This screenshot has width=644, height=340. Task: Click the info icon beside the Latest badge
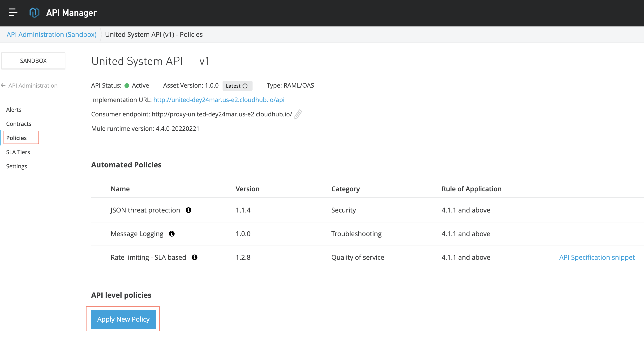pyautogui.click(x=245, y=86)
